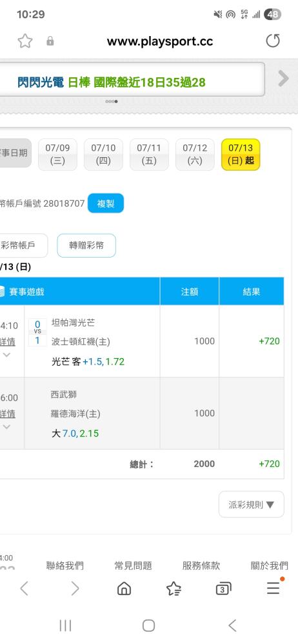Open the 常見問題 footer link

[x=133, y=565]
